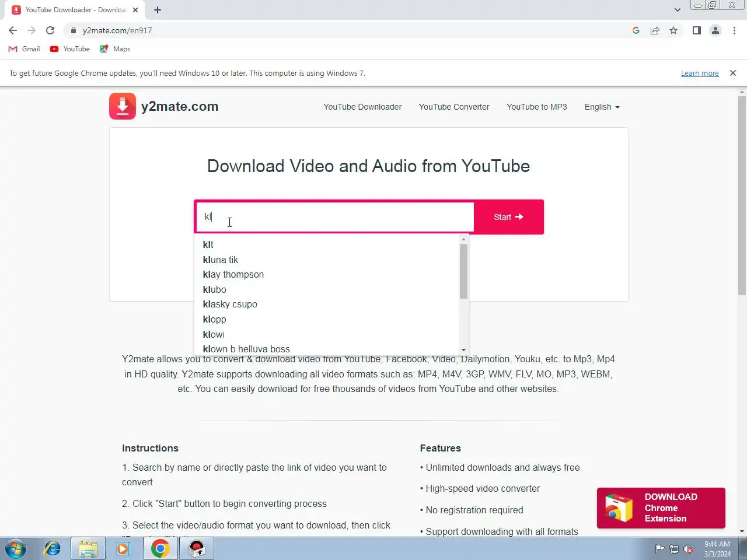Dismiss the Chrome update notification bar
The width and height of the screenshot is (747, 560).
(733, 73)
